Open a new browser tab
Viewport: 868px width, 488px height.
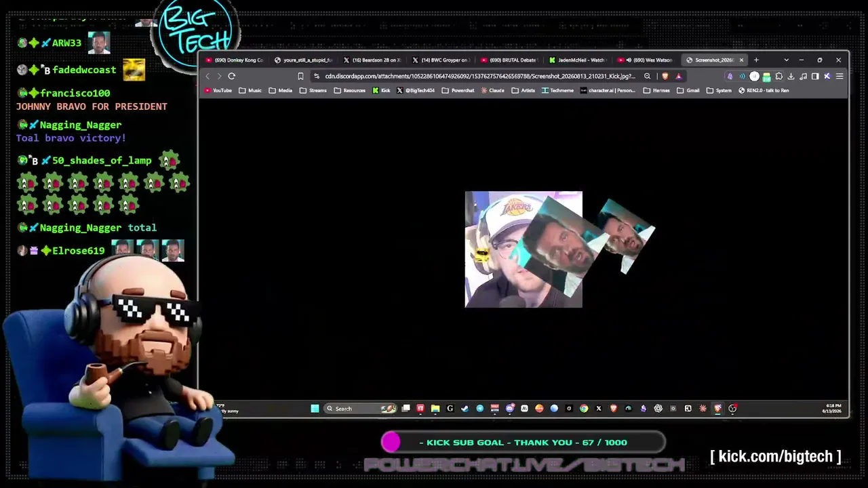tap(756, 60)
